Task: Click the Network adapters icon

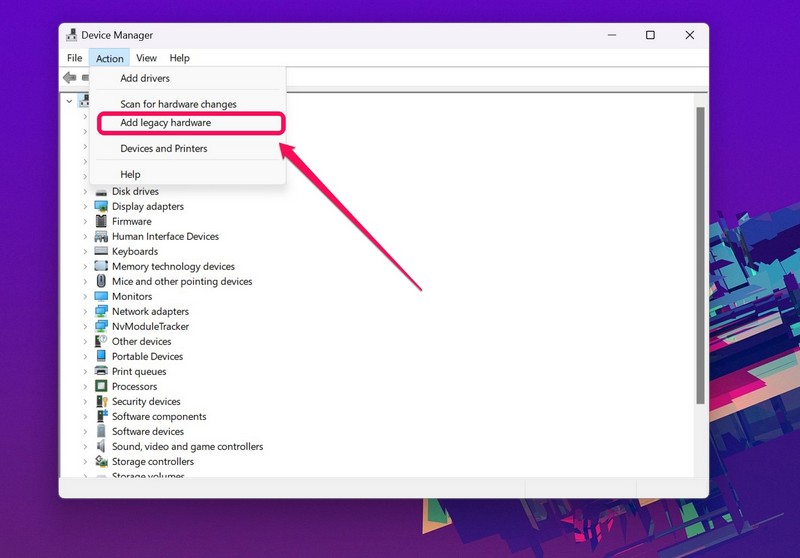Action: click(101, 312)
